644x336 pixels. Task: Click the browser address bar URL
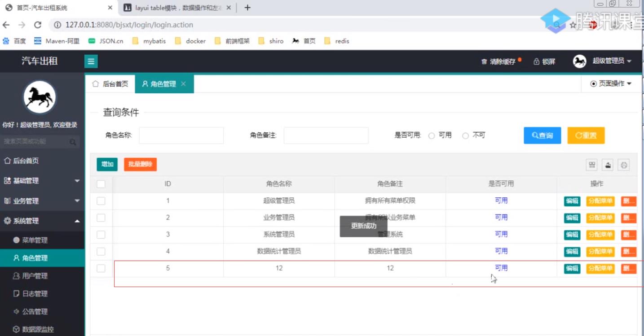click(x=129, y=25)
